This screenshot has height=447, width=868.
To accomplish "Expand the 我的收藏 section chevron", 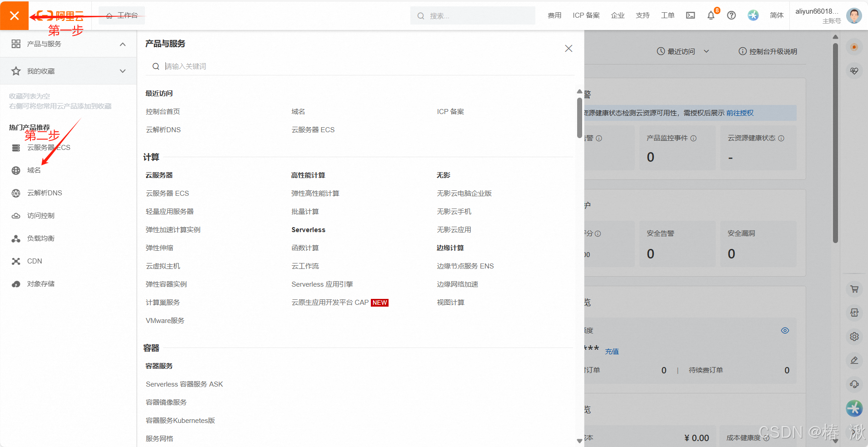I will point(123,71).
